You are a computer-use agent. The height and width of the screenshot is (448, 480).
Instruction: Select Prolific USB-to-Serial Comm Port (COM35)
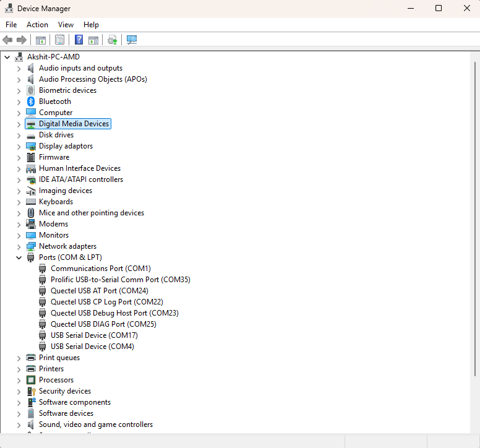tap(120, 280)
